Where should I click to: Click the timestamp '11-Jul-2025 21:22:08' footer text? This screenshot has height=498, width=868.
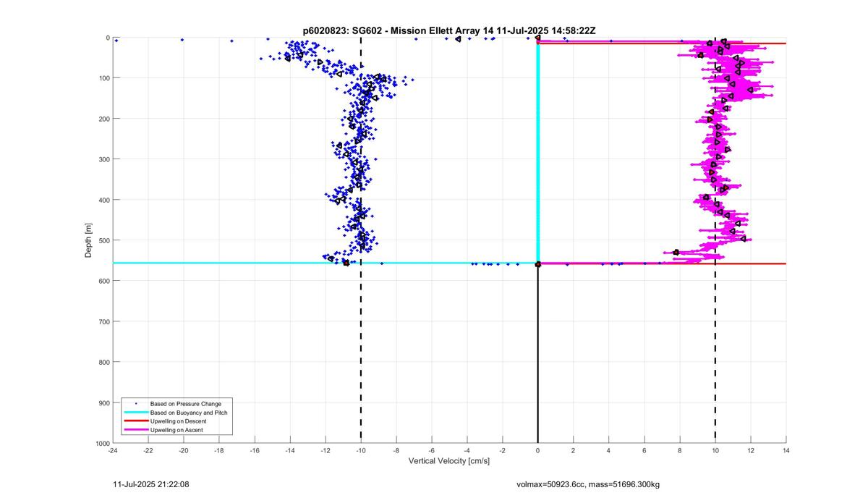pos(152,484)
